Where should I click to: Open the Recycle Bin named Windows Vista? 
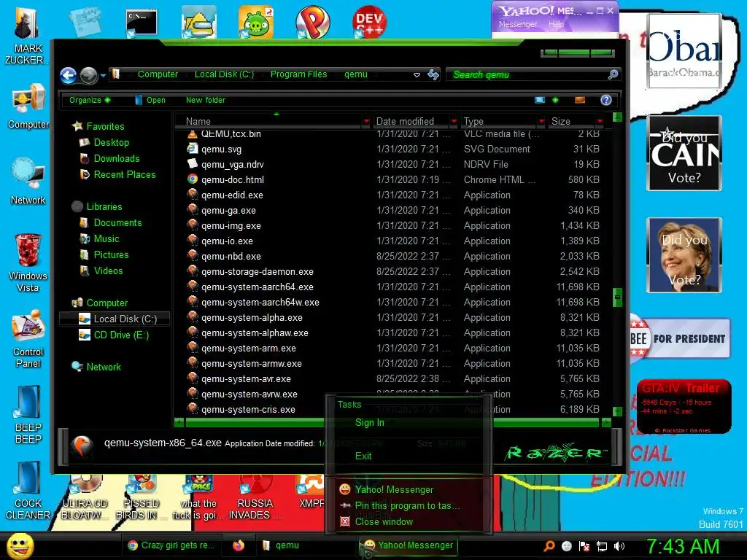(28, 263)
